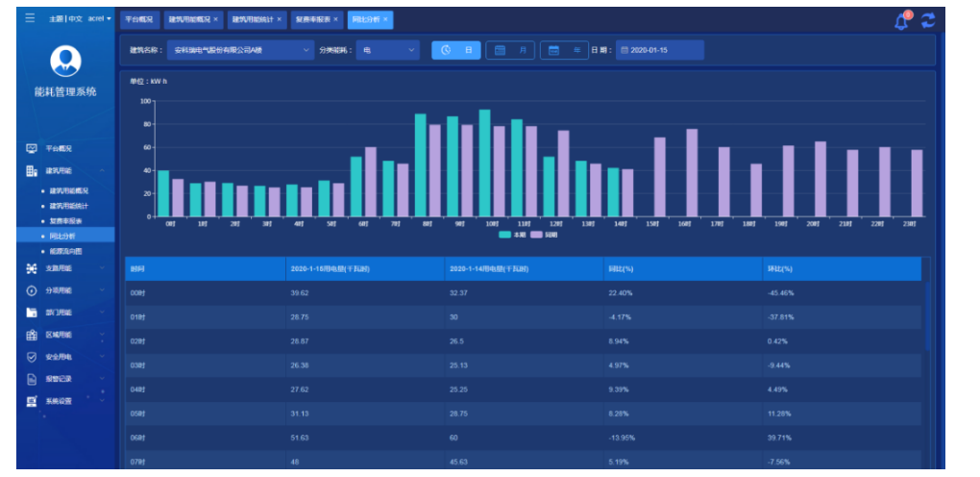Switch time granularity to 月 (month)
The image size is (980, 477).
[x=510, y=50]
